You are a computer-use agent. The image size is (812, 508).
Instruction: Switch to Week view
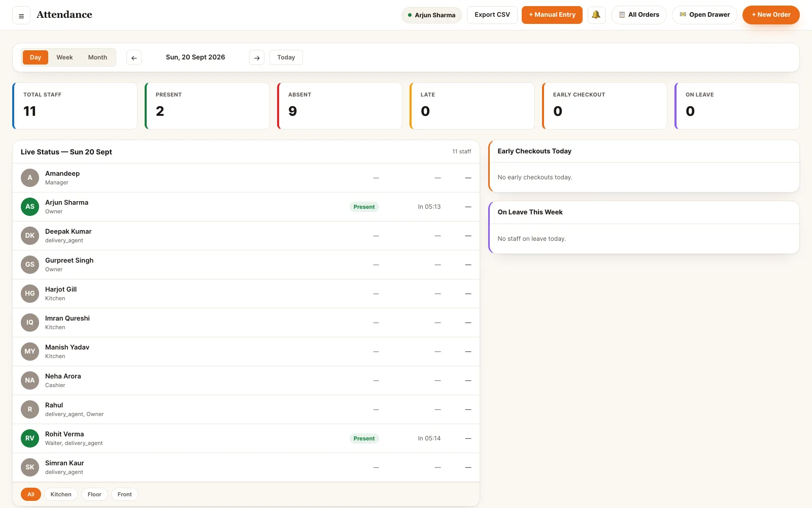(64, 57)
